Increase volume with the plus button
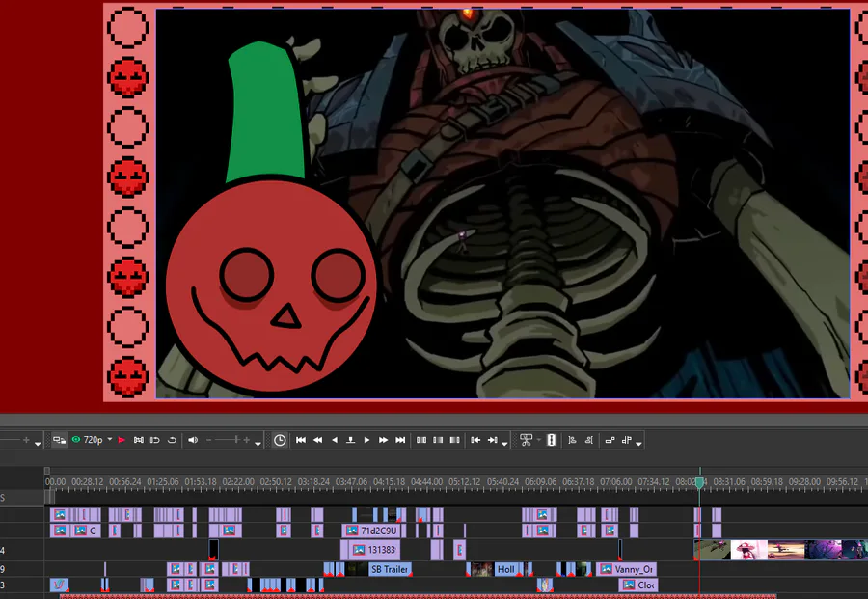Image resolution: width=868 pixels, height=599 pixels. point(247,440)
